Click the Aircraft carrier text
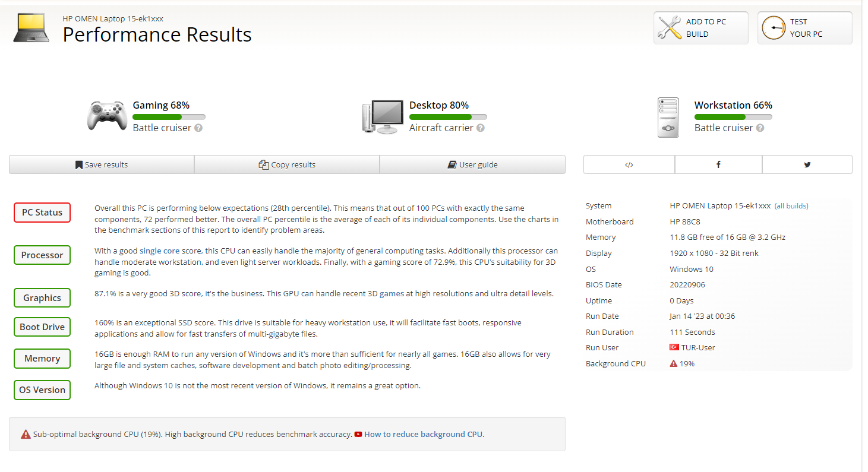 (x=441, y=128)
